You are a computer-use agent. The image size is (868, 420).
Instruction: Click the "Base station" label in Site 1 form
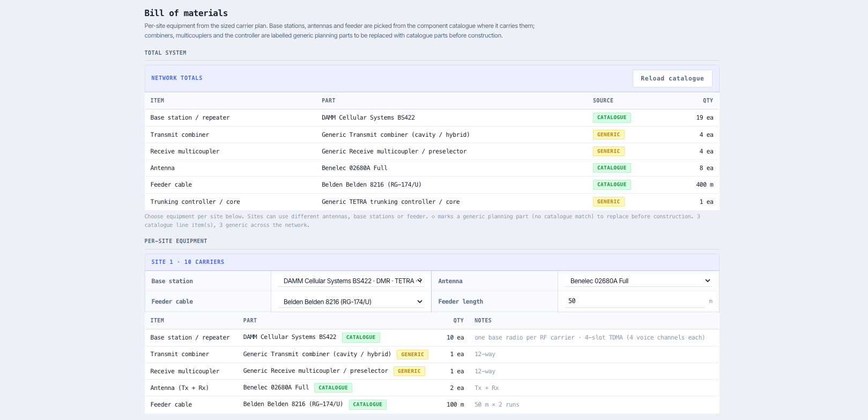pos(172,281)
